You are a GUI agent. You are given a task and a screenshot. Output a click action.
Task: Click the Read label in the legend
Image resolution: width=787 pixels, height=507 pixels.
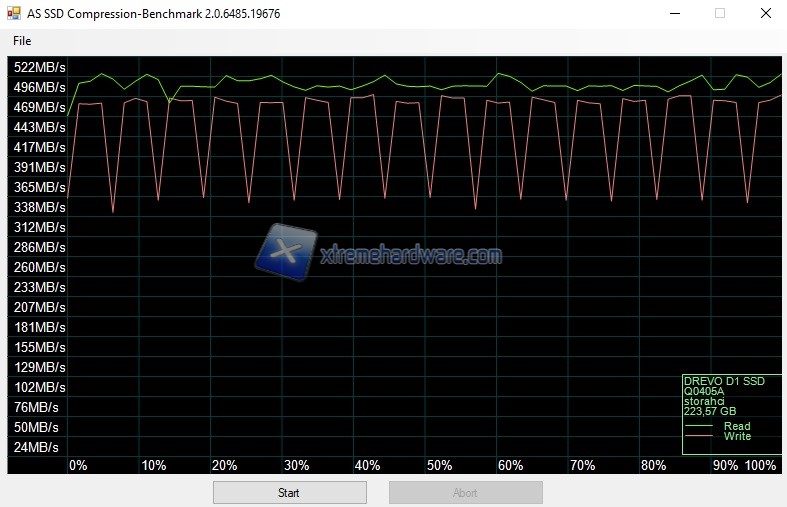coord(737,427)
